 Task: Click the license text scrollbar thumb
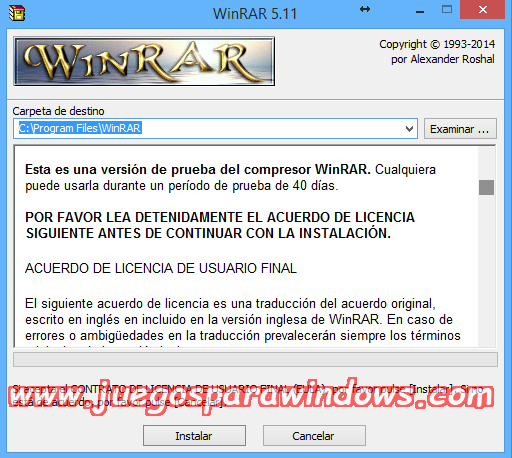point(486,187)
